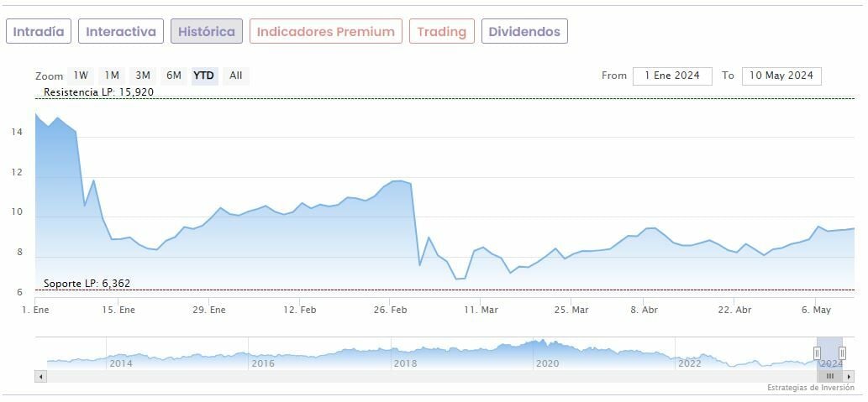Click the scrollbar thumb grip
This screenshot has width=868, height=402.
tap(830, 377)
